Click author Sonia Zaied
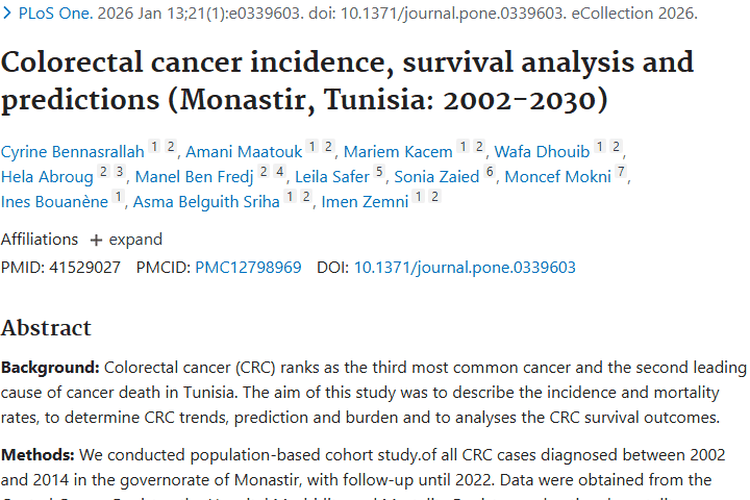Image resolution: width=750 pixels, height=500 pixels. (x=438, y=177)
